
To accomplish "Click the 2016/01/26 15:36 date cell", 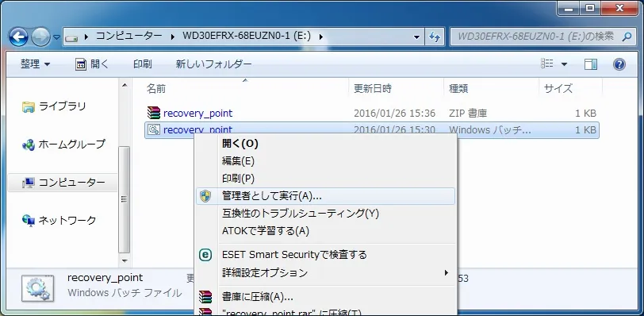I will (x=395, y=113).
